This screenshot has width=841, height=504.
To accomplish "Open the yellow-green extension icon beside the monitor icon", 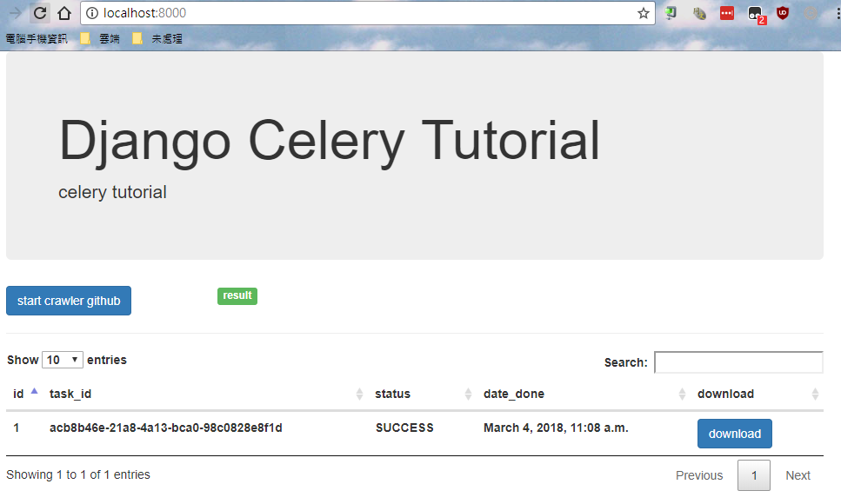I will pyautogui.click(x=699, y=13).
